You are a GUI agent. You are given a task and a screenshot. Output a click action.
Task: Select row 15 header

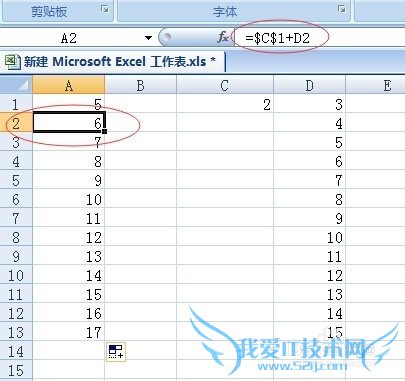tap(16, 370)
